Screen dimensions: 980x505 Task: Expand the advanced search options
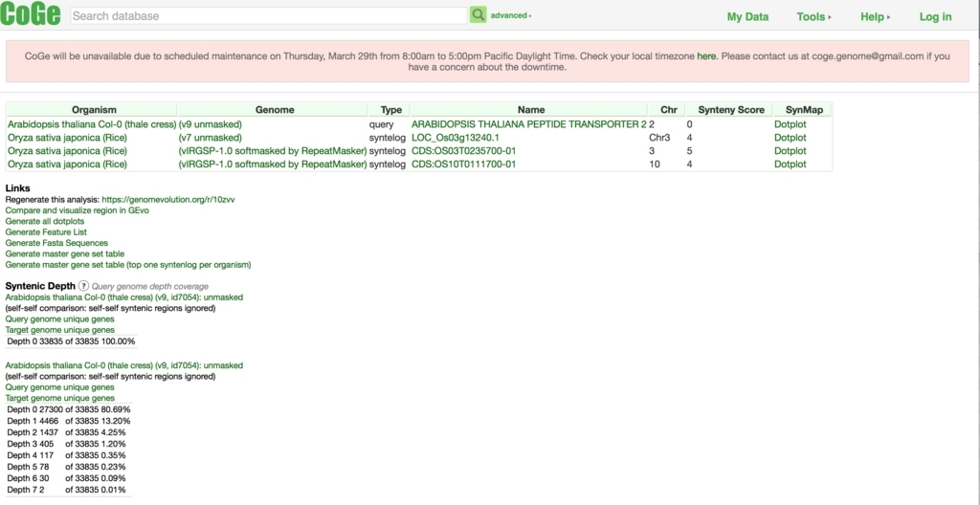point(511,15)
